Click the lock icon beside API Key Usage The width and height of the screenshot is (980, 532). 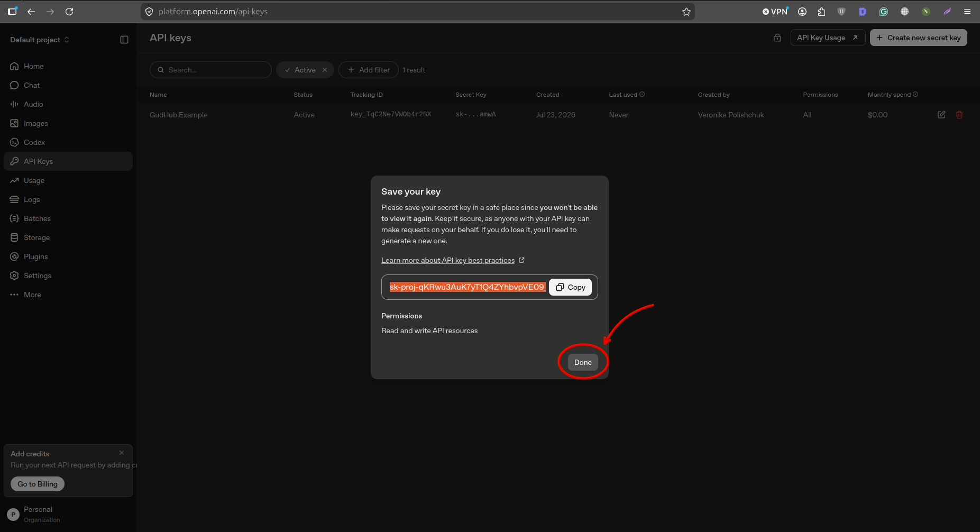[777, 38]
